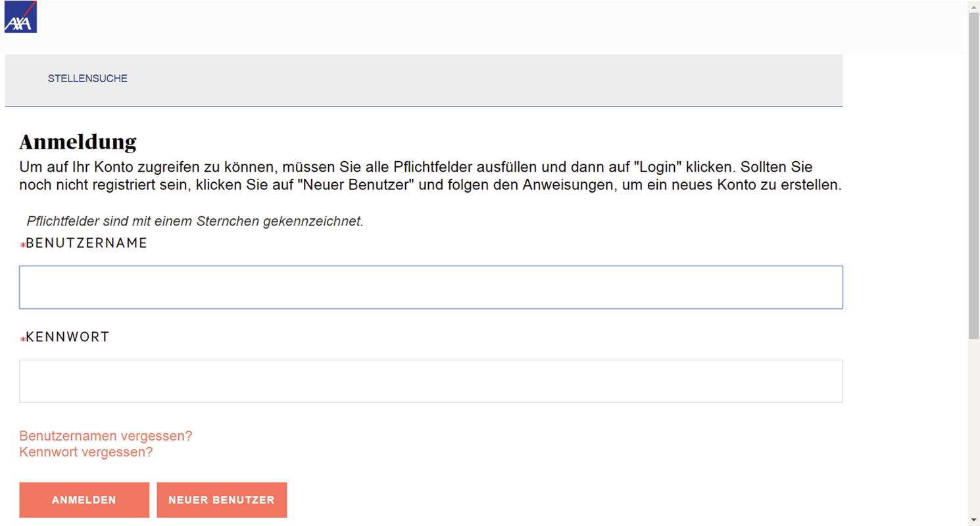Viewport: 980px width, 526px height.
Task: Focus the Benutzername input field
Action: [x=431, y=287]
